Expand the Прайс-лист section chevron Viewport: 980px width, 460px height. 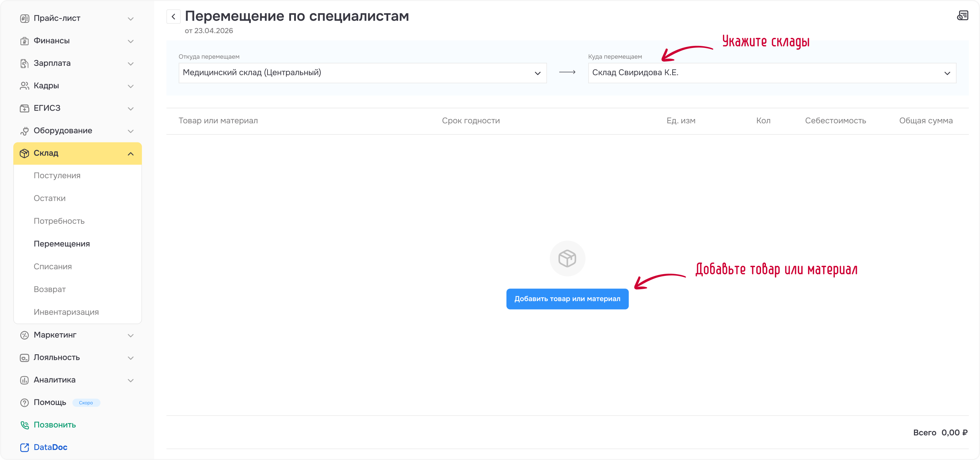[130, 19]
